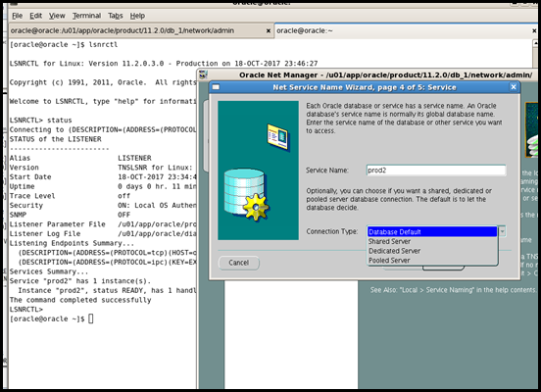Select Pooled Server connection type
This screenshot has height=392, width=541.
coord(432,260)
